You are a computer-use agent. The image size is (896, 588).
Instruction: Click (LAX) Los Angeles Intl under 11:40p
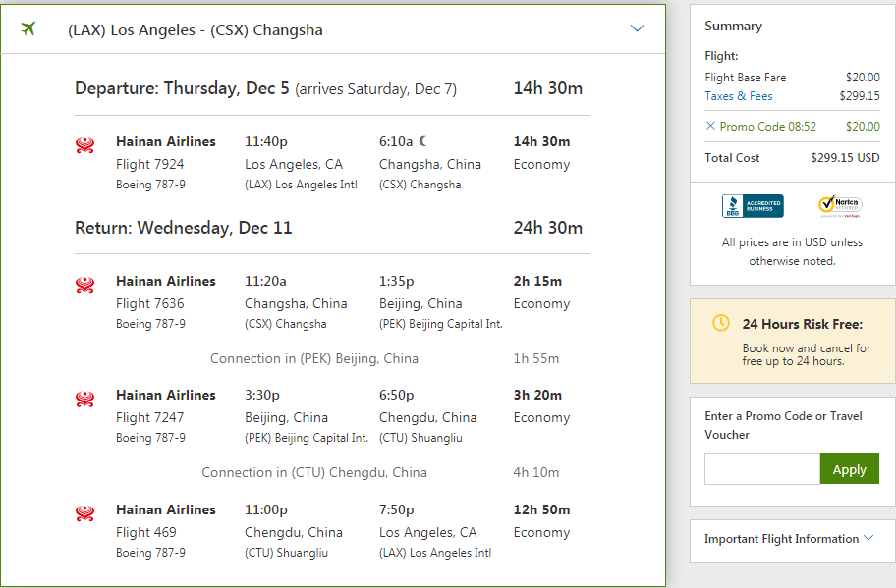[x=301, y=185]
